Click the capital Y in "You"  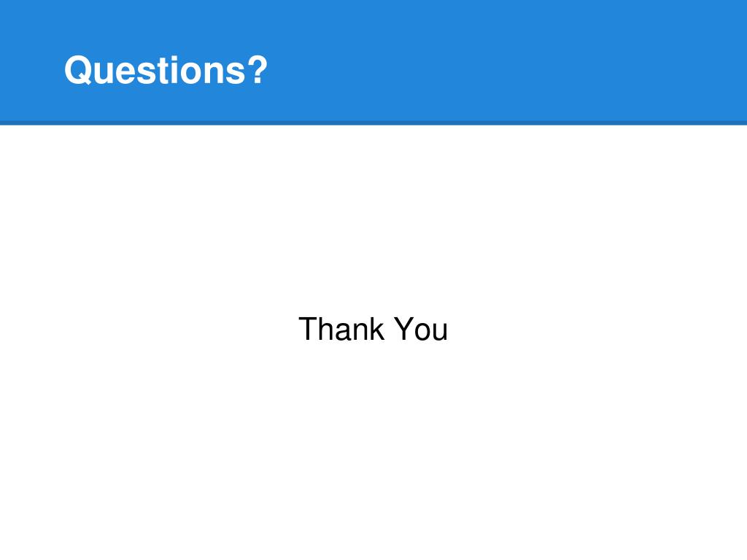point(404,329)
